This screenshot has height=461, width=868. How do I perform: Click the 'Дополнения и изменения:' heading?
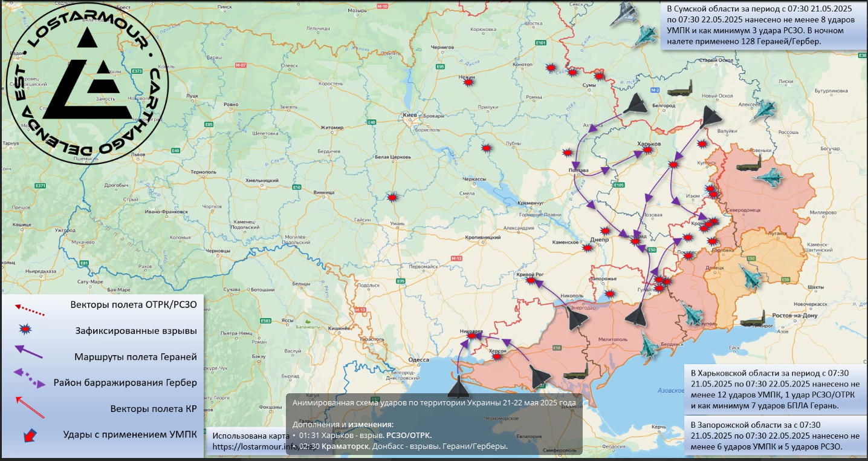[343, 424]
